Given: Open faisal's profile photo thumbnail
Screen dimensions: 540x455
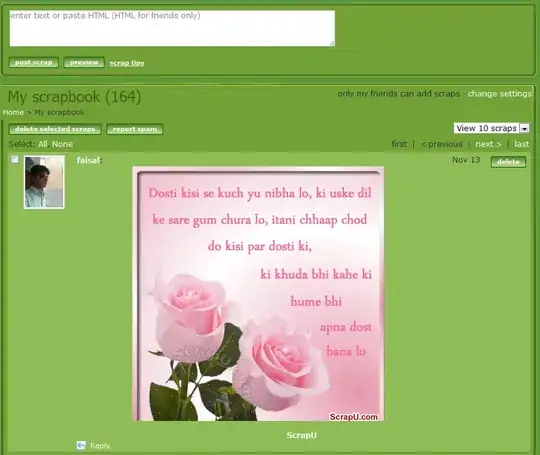Looking at the screenshot, I should point(44,182).
